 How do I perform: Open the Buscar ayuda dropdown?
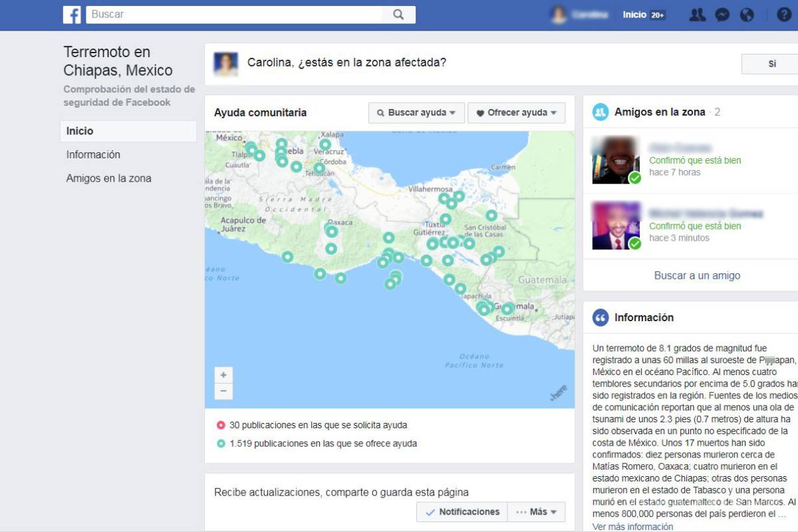[416, 112]
